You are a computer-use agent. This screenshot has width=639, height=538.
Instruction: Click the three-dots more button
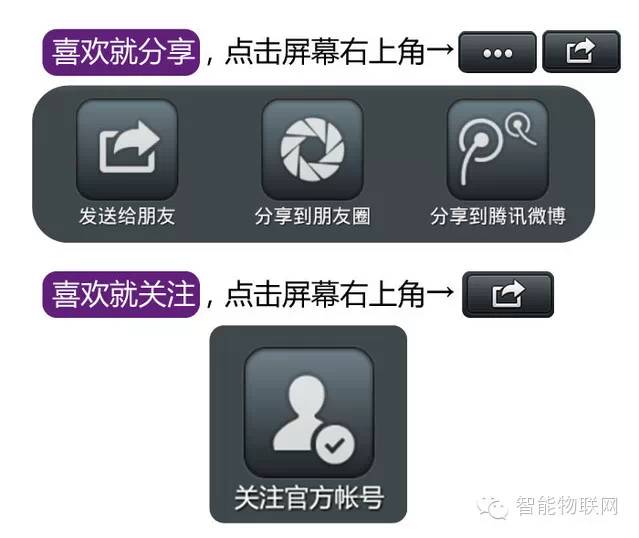tap(497, 52)
